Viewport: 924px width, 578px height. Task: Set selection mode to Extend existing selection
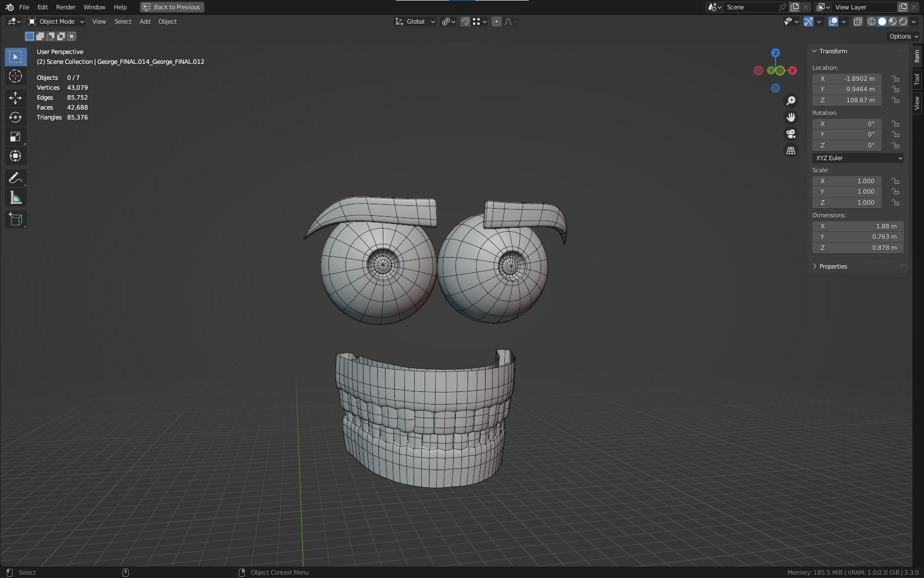coord(40,36)
